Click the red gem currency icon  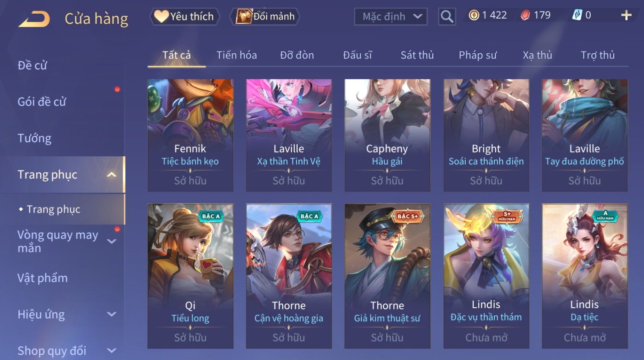[525, 15]
